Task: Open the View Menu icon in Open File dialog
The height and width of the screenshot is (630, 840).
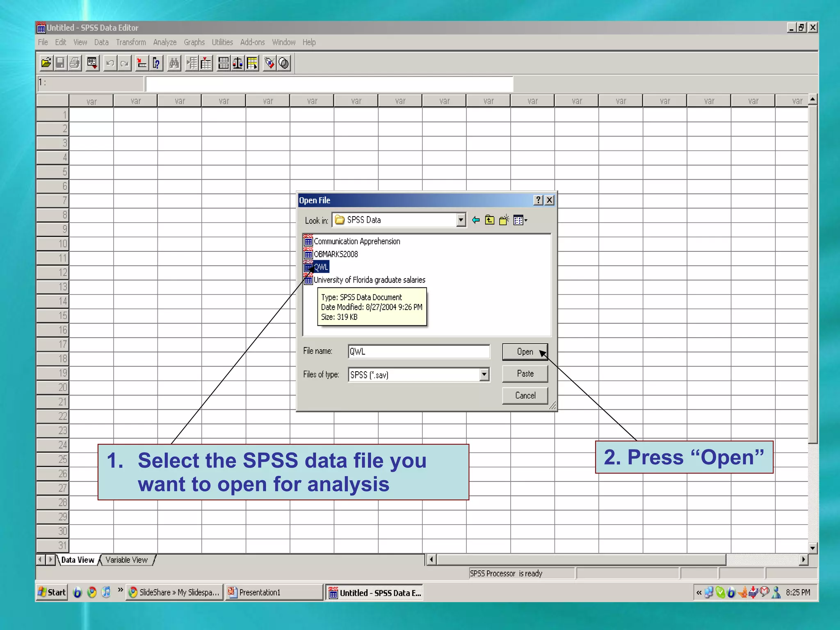Action: click(520, 220)
